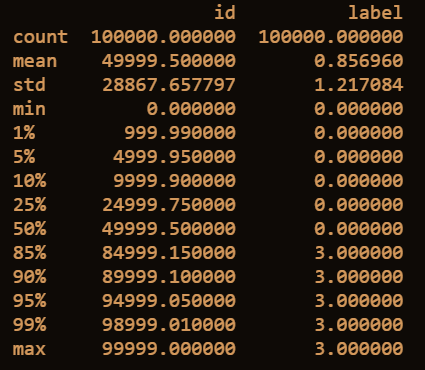Select the '1%' row label
Screen dimensions: 425x370
tap(24, 133)
